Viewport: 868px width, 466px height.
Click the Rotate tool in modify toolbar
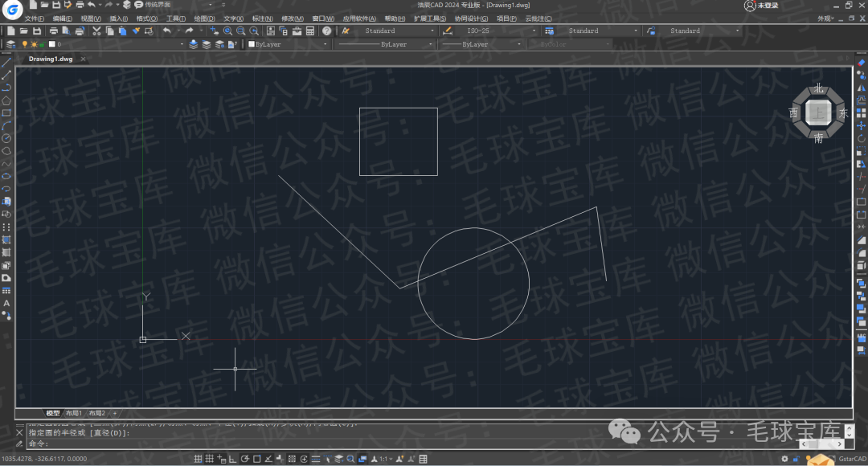(862, 138)
